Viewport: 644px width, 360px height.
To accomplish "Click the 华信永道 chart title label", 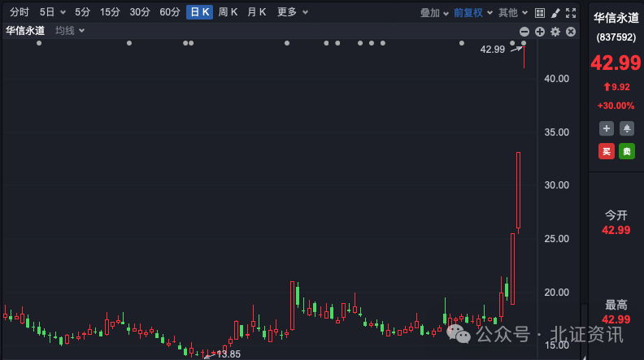I will click(x=25, y=31).
